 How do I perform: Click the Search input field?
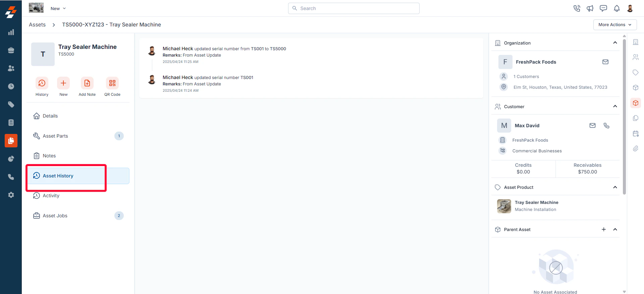tap(354, 8)
